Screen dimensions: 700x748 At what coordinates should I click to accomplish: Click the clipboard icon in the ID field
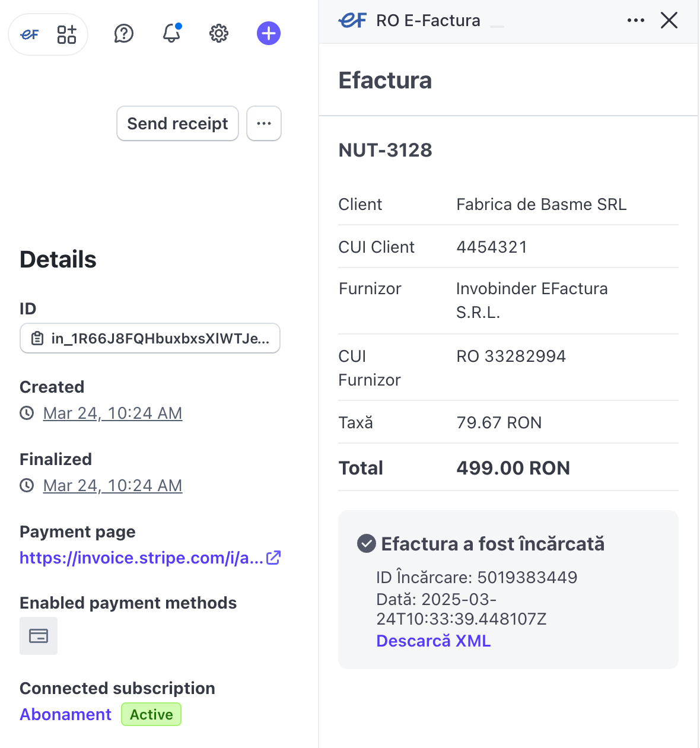pyautogui.click(x=37, y=339)
